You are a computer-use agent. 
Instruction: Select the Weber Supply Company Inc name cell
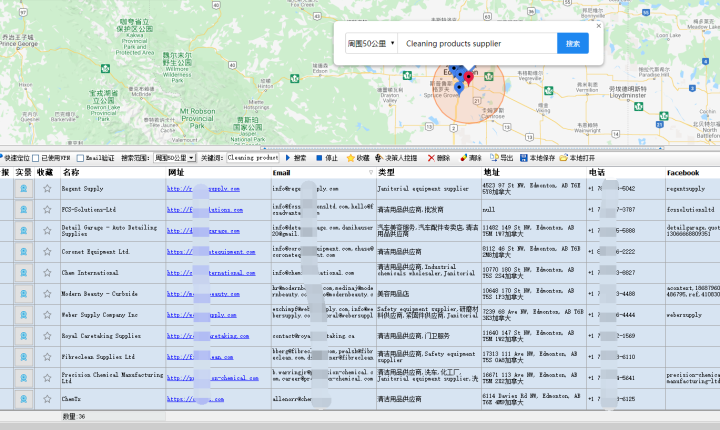coord(113,315)
